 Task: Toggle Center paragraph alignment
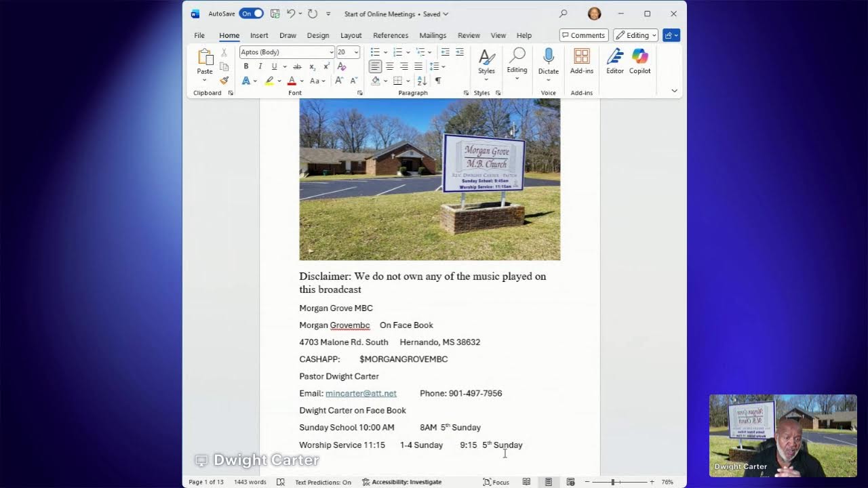tap(389, 66)
